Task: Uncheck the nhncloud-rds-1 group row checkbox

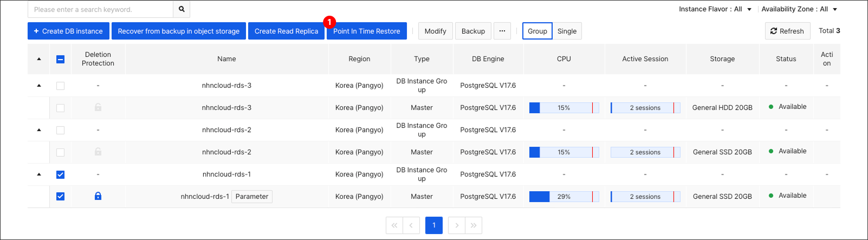Action: pyautogui.click(x=60, y=174)
